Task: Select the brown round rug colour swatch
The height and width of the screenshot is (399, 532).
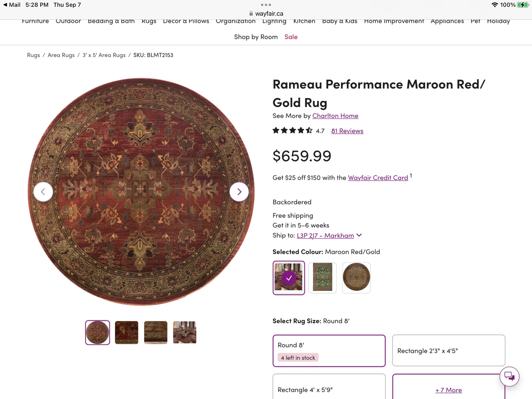Action: coord(357,277)
